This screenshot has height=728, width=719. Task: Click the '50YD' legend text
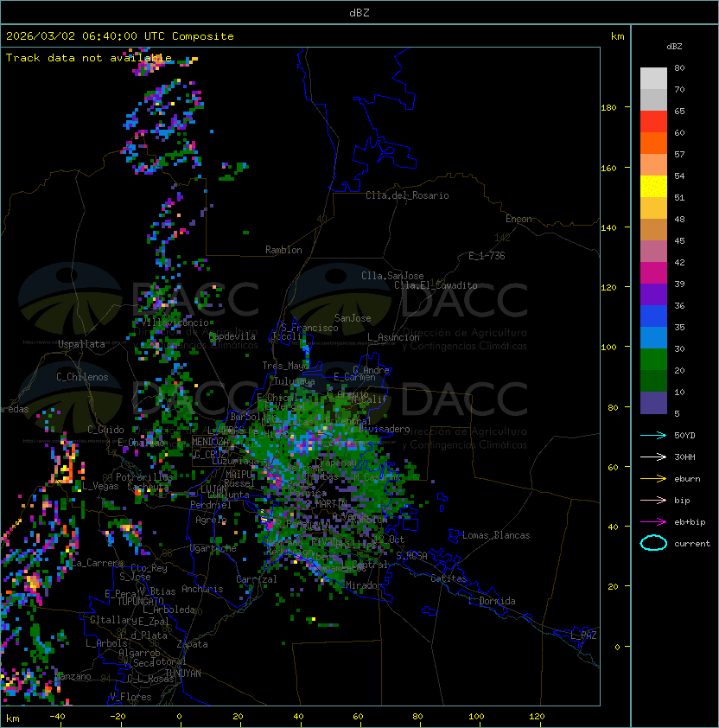point(684,435)
